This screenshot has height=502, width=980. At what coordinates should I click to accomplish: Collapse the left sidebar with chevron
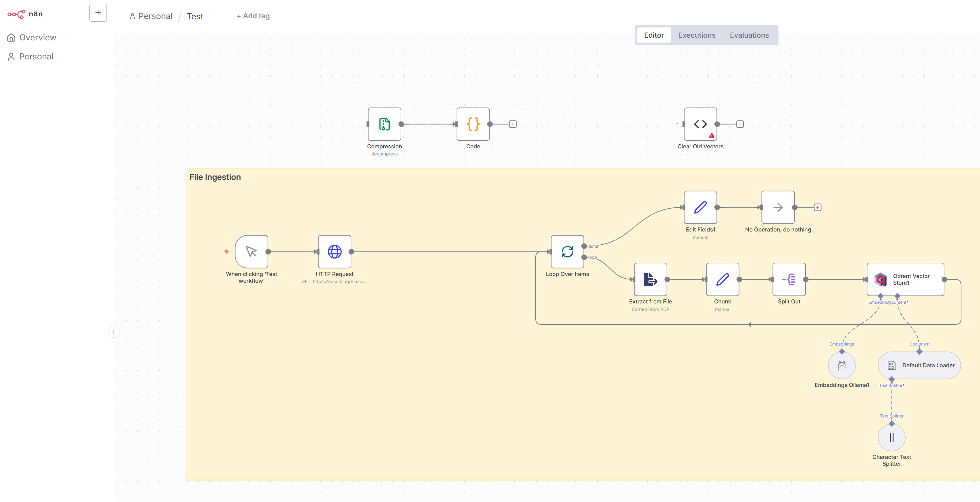[114, 332]
